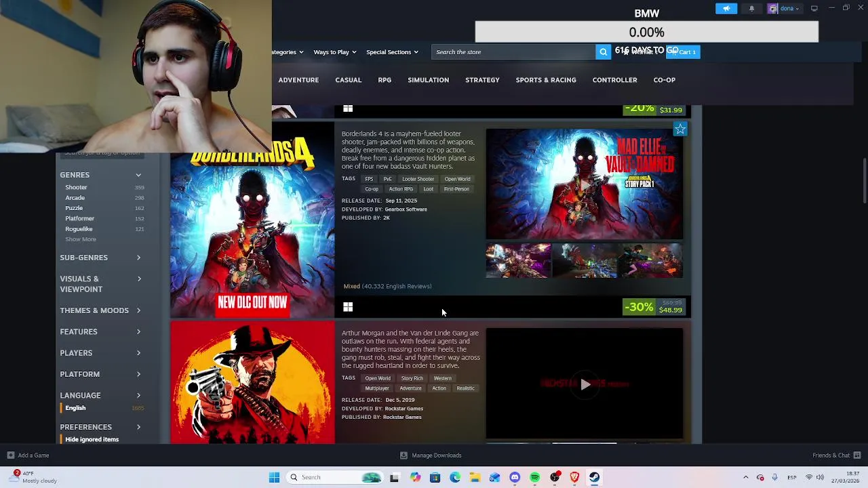This screenshot has width=868, height=488.
Task: Click the star badge on the Borderlands 4 card
Action: [680, 129]
